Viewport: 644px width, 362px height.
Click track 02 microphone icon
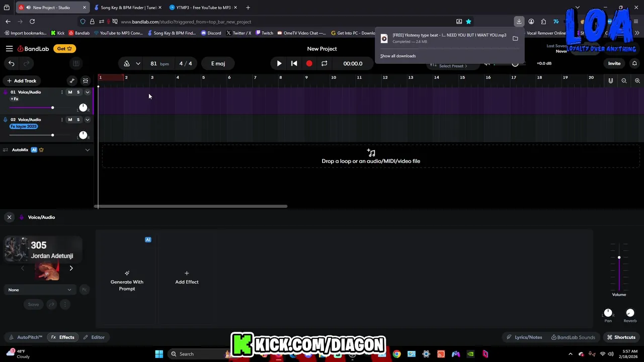[x=5, y=120]
